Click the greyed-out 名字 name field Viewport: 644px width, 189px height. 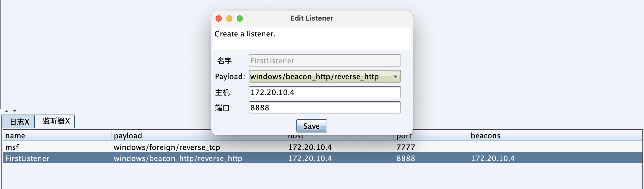coord(325,61)
